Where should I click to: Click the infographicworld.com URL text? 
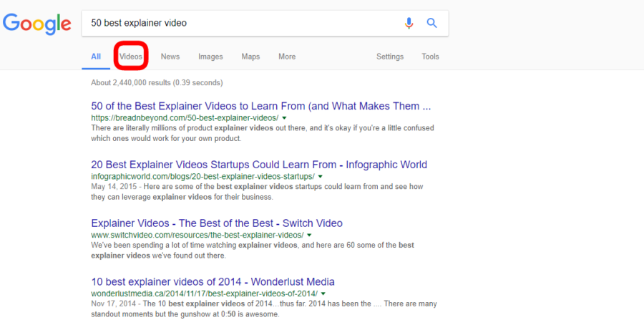pos(203,177)
